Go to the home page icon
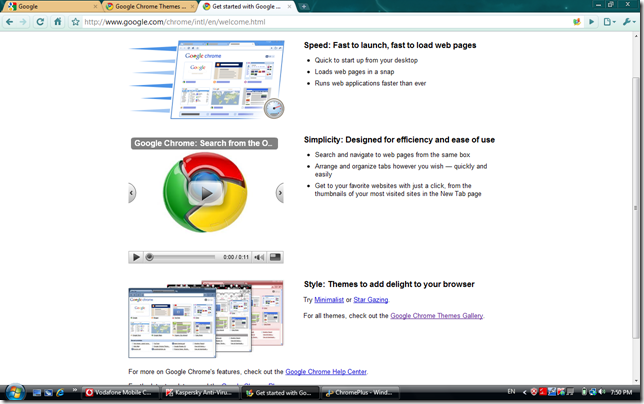This screenshot has height=404, width=644. [x=58, y=21]
